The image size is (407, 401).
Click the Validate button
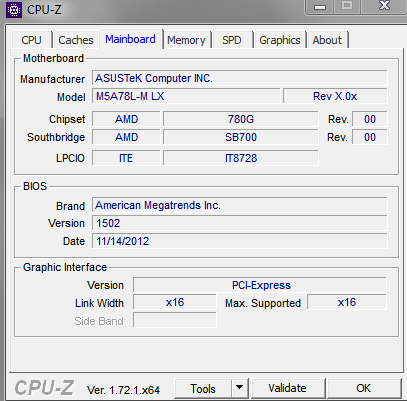tap(287, 388)
